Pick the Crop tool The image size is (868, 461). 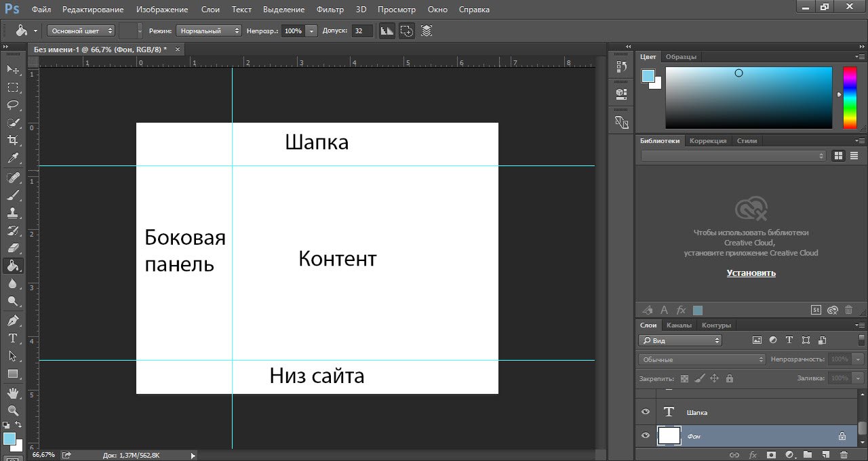12,140
